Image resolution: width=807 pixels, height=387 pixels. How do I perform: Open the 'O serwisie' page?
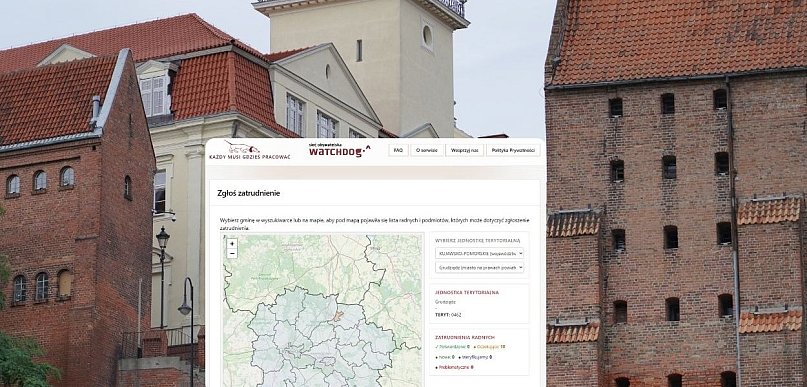point(427,150)
